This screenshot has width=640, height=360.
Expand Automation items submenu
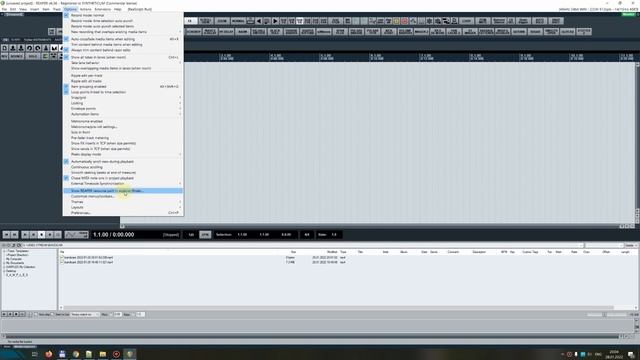pos(123,114)
